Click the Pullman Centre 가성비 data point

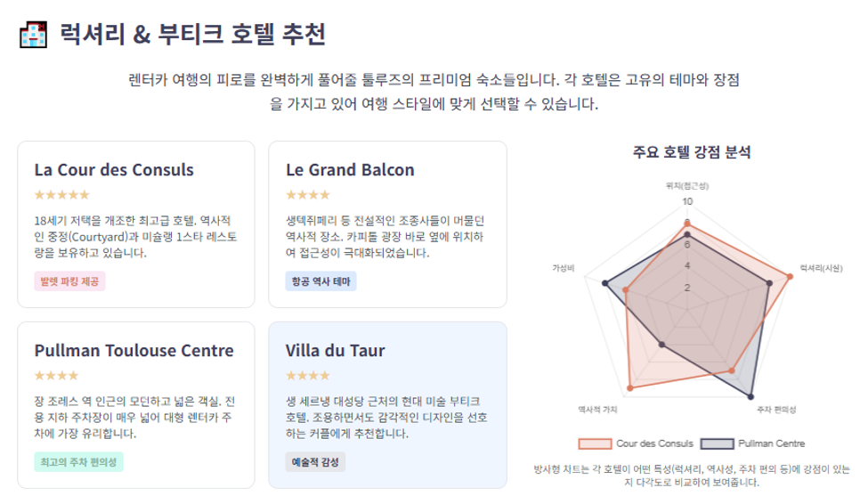point(605,283)
